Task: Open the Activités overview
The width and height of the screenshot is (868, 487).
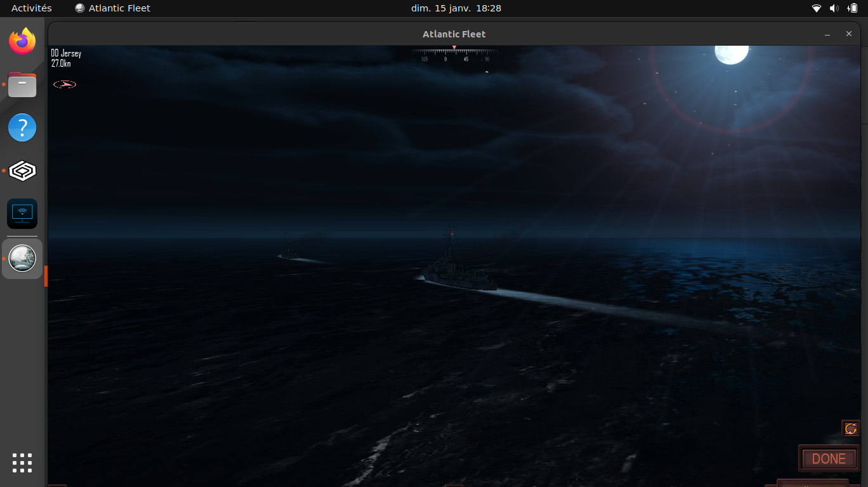Action: pos(32,8)
